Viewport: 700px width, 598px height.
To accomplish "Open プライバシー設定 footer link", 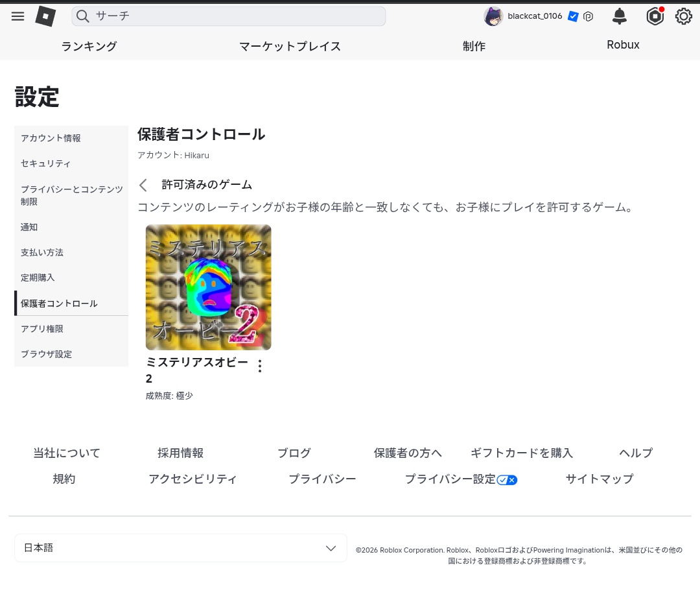I will tap(450, 479).
